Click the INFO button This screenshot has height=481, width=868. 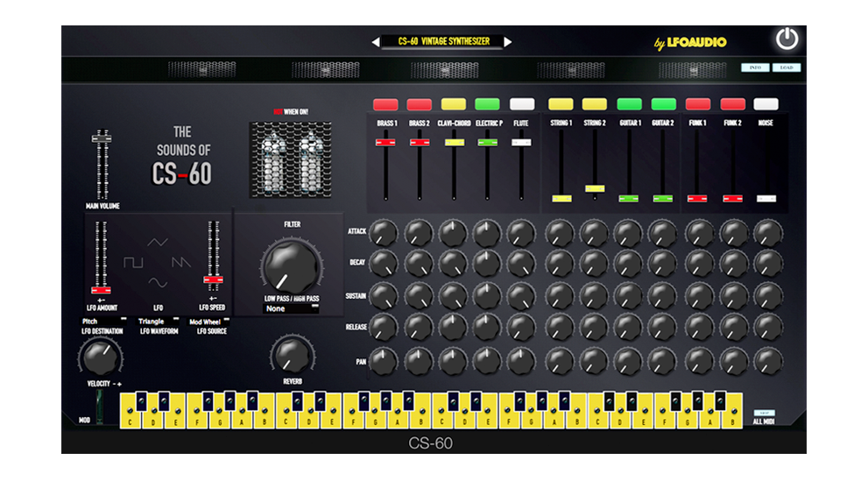755,67
